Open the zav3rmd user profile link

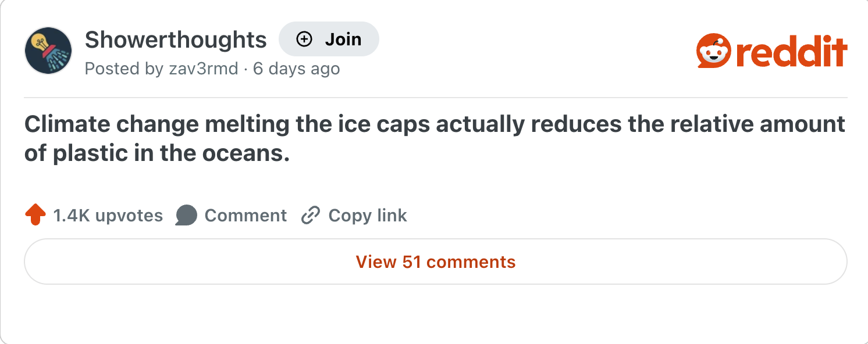click(204, 69)
